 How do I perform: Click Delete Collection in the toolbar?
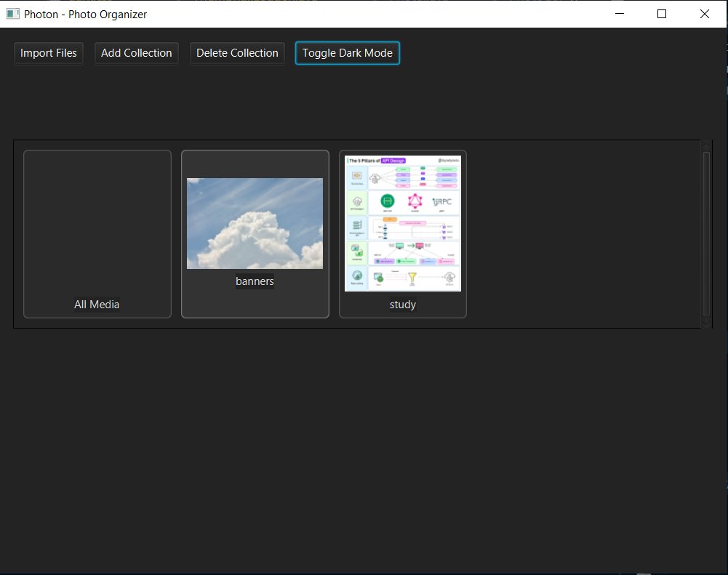237,53
